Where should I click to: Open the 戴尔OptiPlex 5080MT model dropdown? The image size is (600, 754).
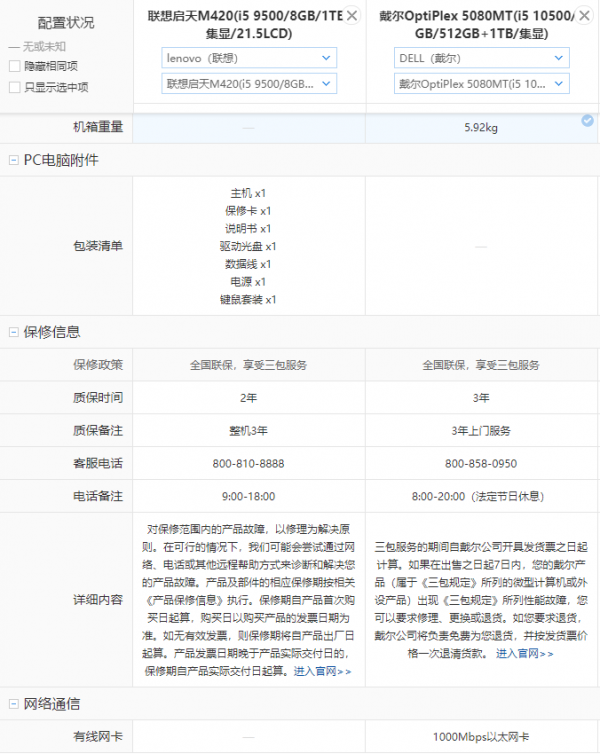(482, 84)
